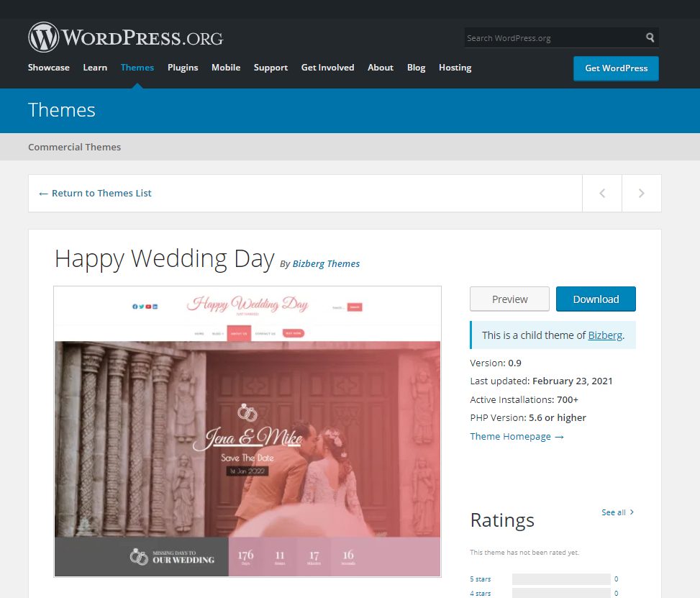The image size is (700, 598).
Task: Go to next theme arrow
Action: 642,194
